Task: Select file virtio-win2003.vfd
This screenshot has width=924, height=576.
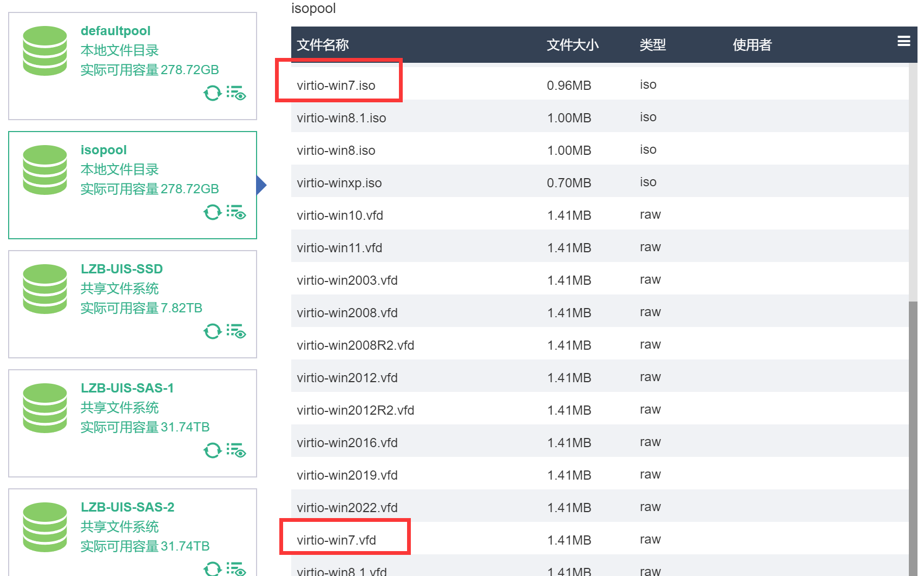Action: click(347, 280)
